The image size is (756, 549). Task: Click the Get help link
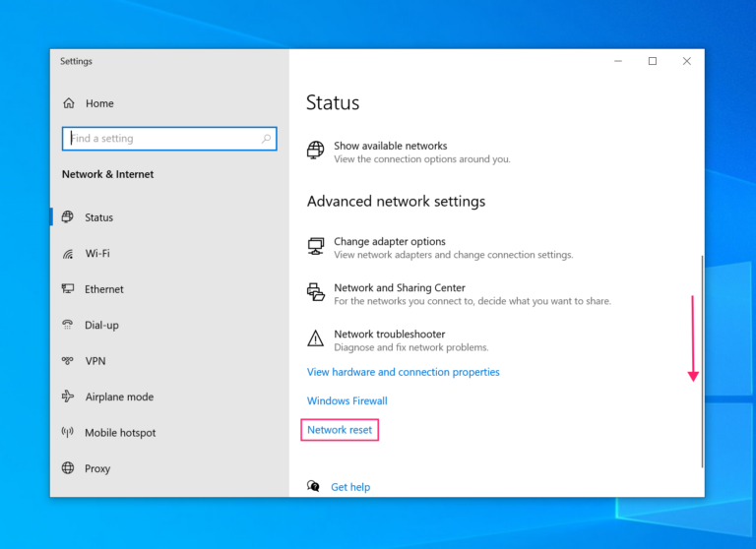[x=350, y=487]
